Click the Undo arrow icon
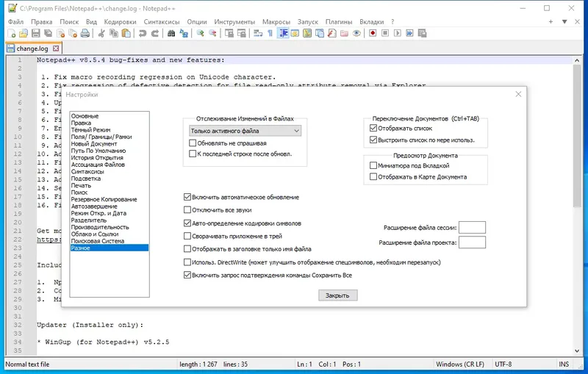This screenshot has width=588, height=374. tap(142, 33)
